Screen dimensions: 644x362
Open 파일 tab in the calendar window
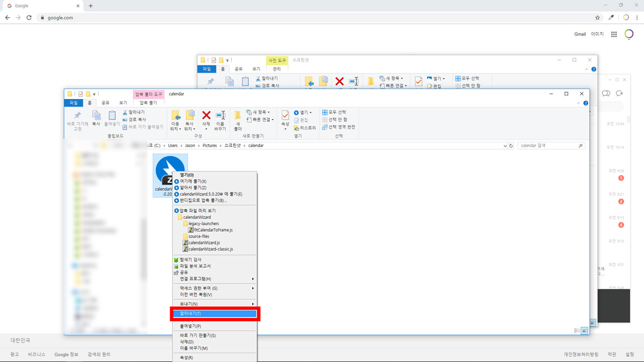(74, 102)
